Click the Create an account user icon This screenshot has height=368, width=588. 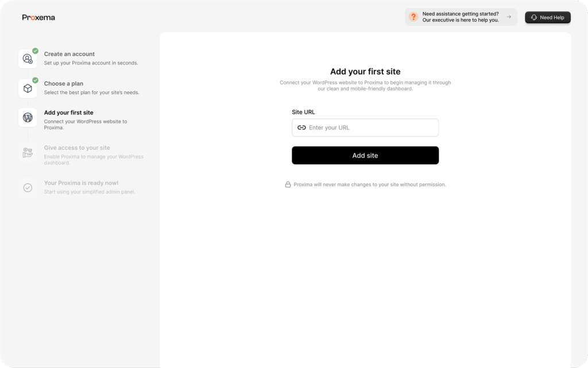pyautogui.click(x=28, y=59)
